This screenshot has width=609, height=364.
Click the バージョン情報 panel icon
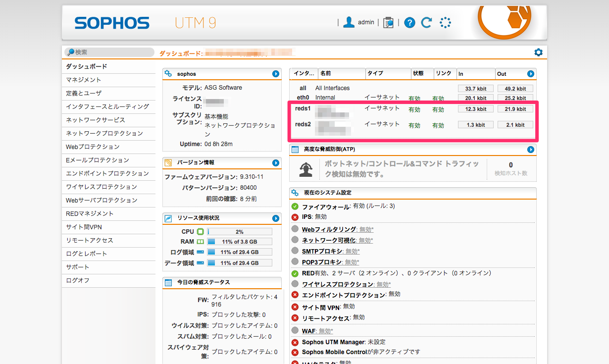[168, 162]
